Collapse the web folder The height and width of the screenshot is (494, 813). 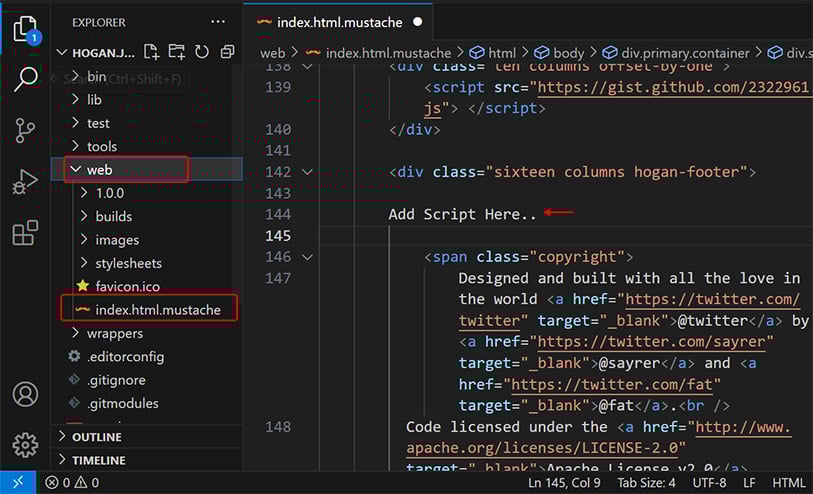(75, 170)
